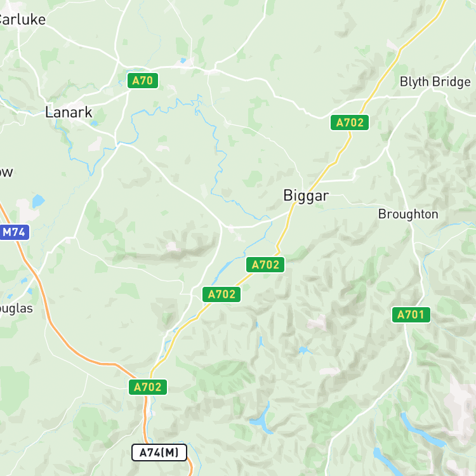
Task: Click the Carluke town label
Action: (22, 20)
